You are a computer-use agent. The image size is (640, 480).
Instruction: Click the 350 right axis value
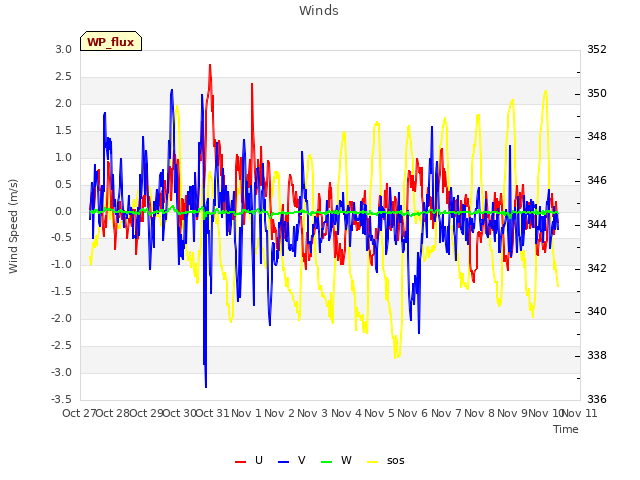click(597, 93)
